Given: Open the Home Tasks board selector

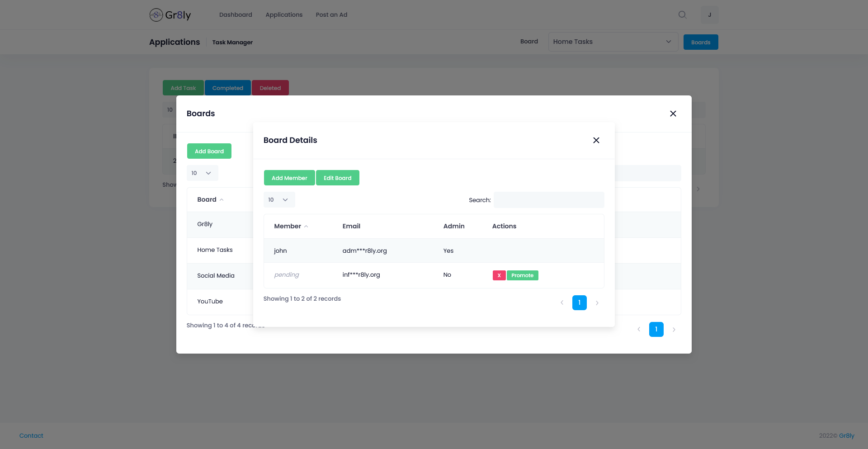Looking at the screenshot, I should point(613,42).
